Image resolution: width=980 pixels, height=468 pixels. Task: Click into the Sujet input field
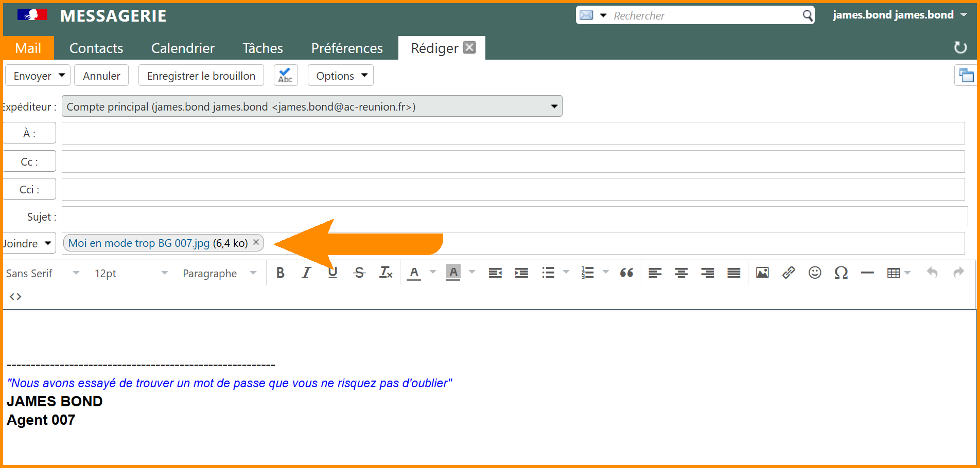click(x=514, y=217)
